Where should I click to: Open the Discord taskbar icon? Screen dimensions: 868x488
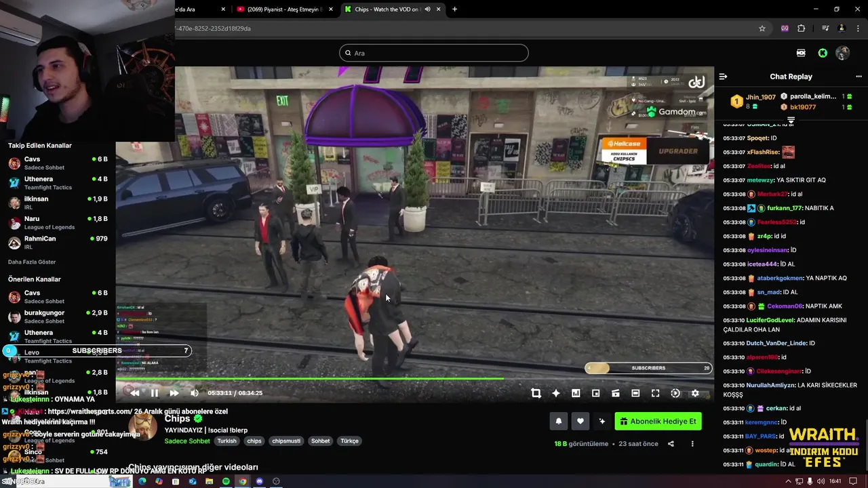tap(259, 481)
